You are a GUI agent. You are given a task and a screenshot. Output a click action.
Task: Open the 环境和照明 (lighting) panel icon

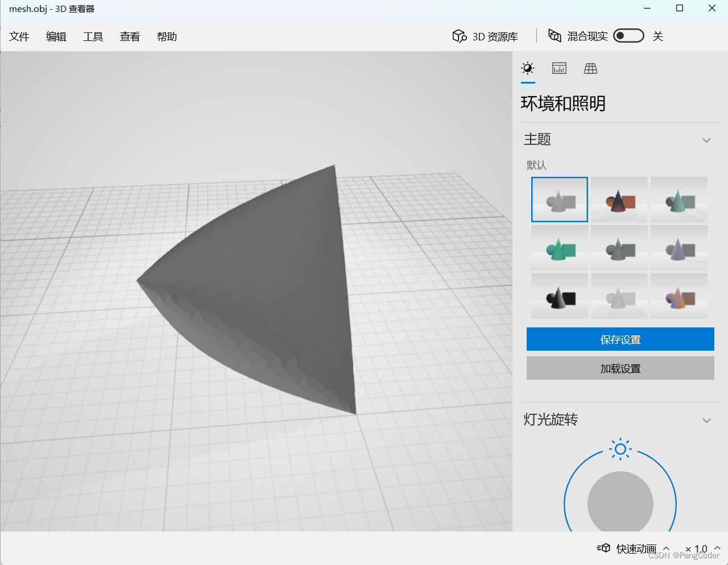[x=527, y=68]
